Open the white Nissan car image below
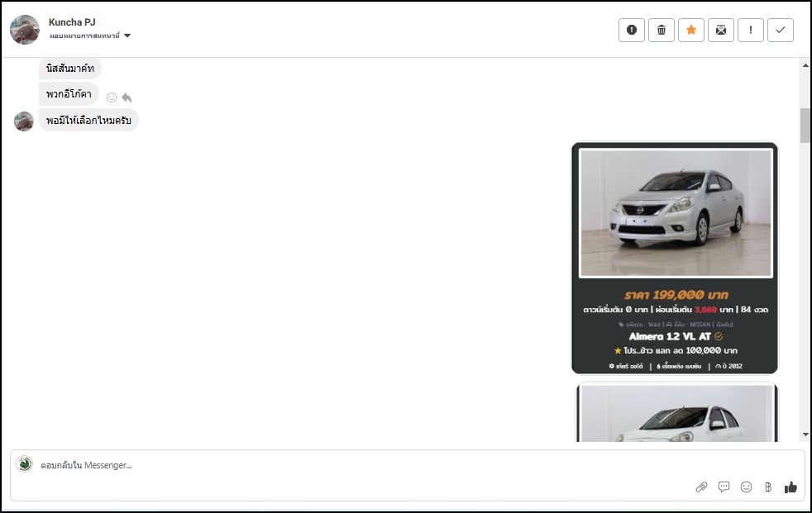 [677, 412]
